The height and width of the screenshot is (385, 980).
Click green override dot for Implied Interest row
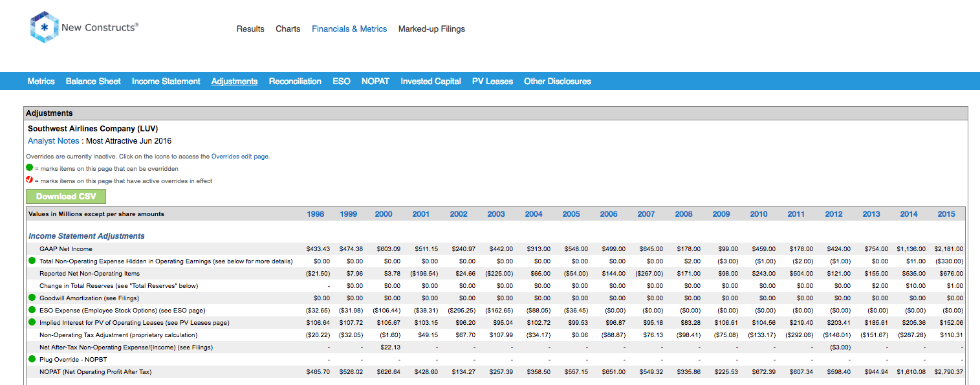tap(32, 322)
